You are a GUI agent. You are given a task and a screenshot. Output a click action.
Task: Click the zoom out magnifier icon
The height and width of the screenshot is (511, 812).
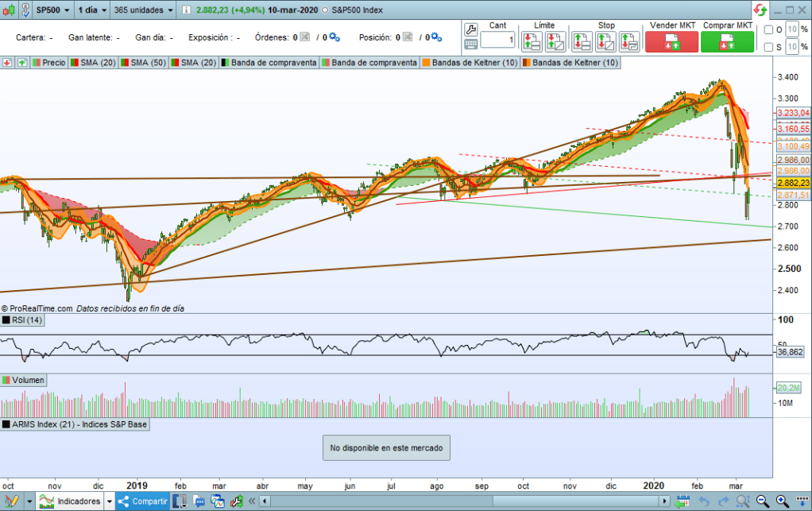pyautogui.click(x=762, y=501)
